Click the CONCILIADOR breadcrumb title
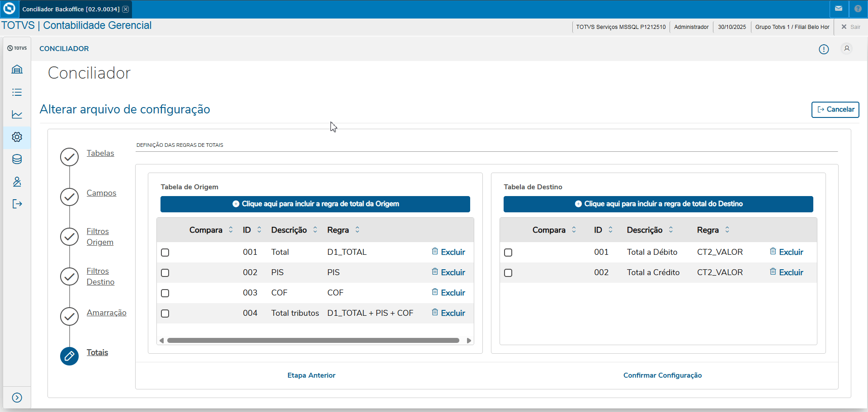Screen dimensions: 868x412 click(64, 49)
